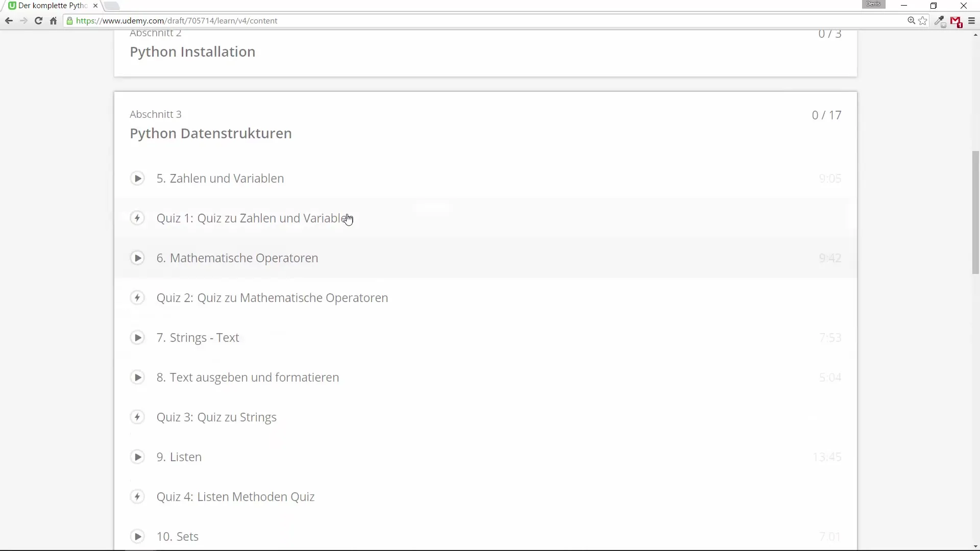Image resolution: width=980 pixels, height=551 pixels.
Task: Play lecture 5 Zahlen und Variablen icon
Action: pos(137,179)
